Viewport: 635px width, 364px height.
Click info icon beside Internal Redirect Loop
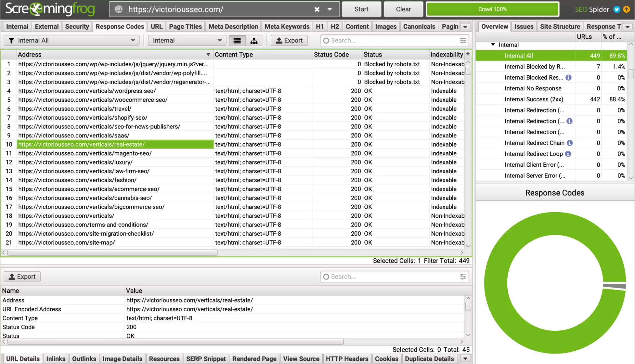pyautogui.click(x=568, y=154)
